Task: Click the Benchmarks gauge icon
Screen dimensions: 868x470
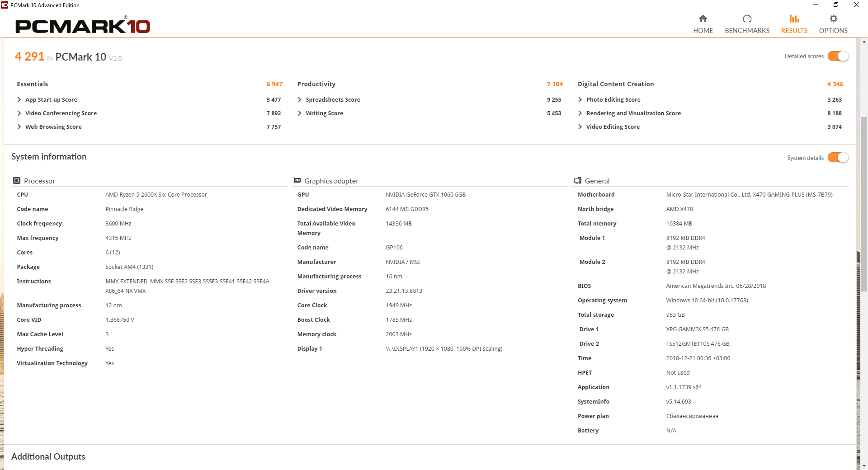Action: [747, 19]
